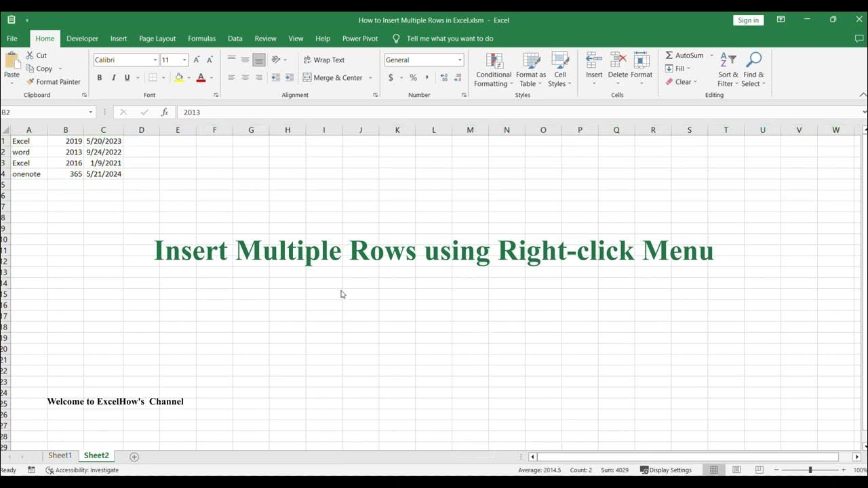
Task: Toggle Wrap Text on selected cells
Action: (324, 60)
